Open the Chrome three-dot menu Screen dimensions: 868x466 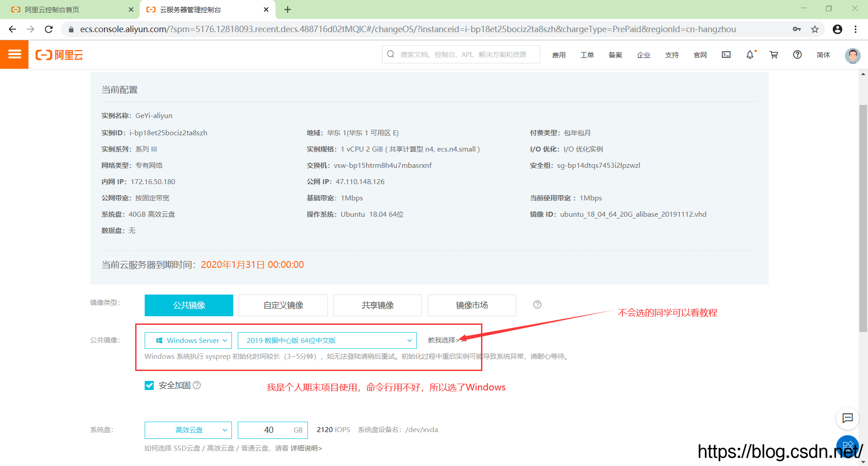[855, 29]
